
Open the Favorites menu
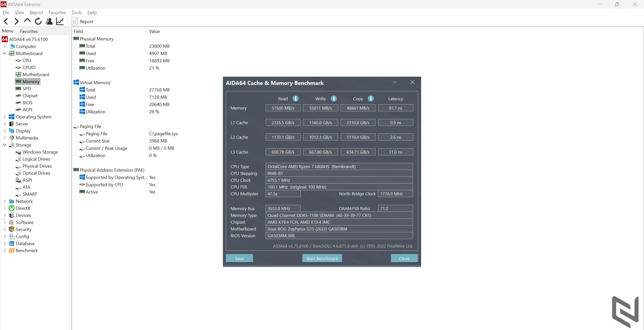coord(57,13)
